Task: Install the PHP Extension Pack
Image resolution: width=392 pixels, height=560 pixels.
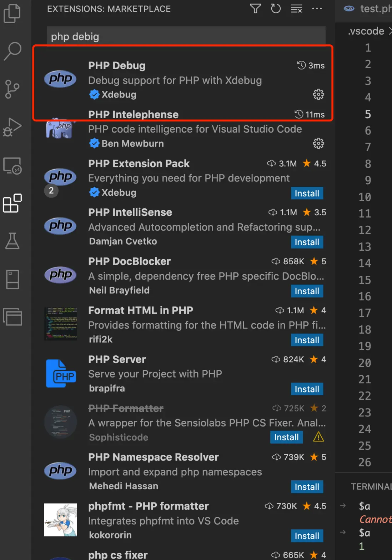Action: pyautogui.click(x=307, y=193)
